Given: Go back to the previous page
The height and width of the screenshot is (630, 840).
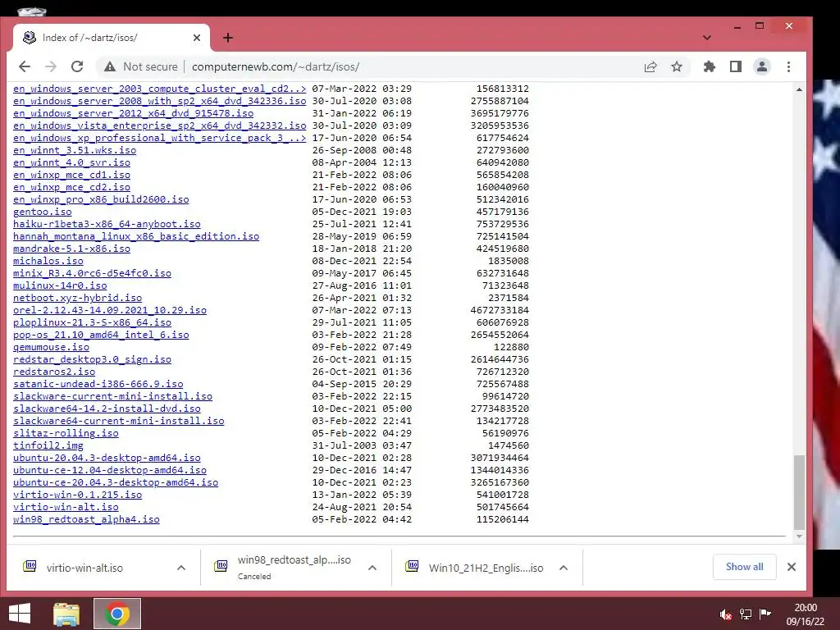Looking at the screenshot, I should [25, 66].
